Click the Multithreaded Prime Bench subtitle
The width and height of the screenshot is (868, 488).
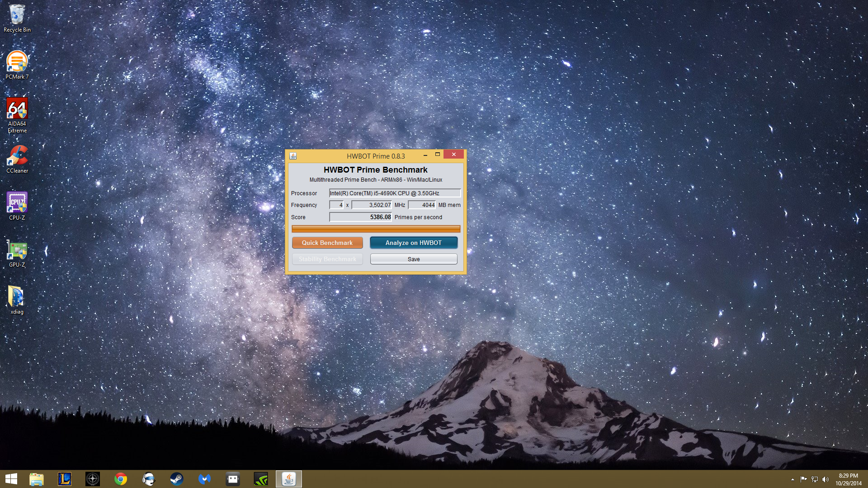(376, 180)
